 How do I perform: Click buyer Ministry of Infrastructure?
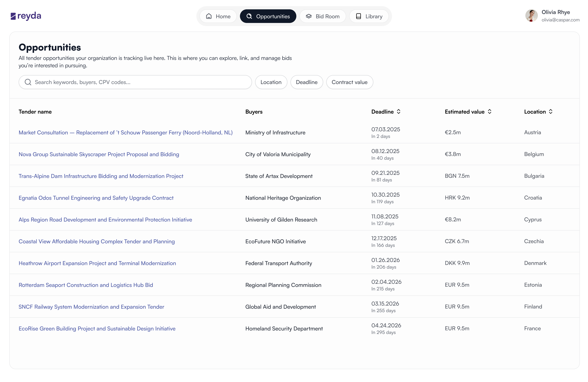[x=275, y=132]
